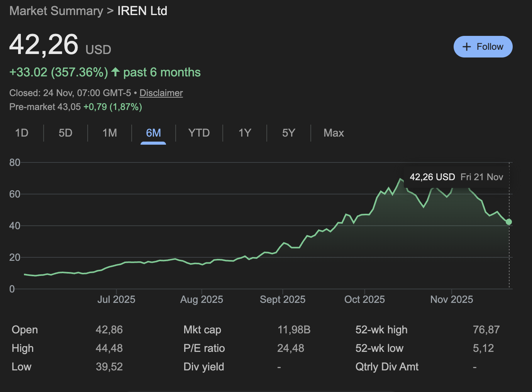Open the Disclaimer link
Screen dimensions: 532x392
tap(161, 93)
